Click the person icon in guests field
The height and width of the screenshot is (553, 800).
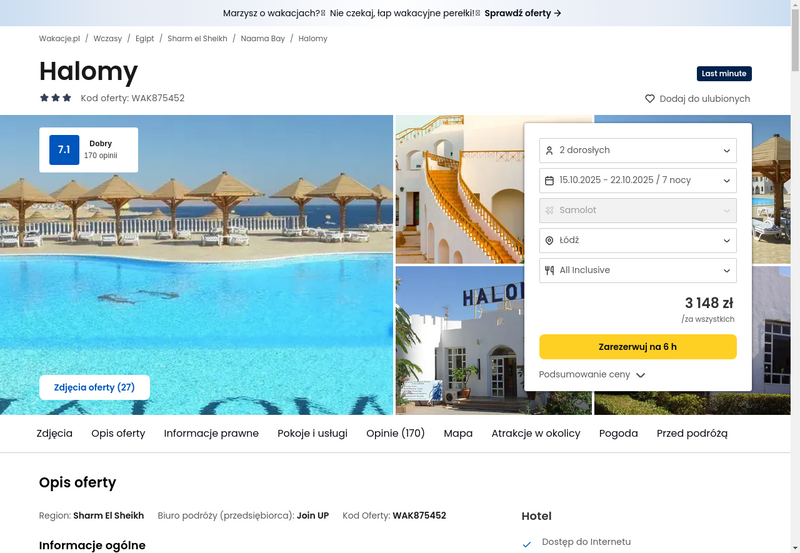[549, 150]
